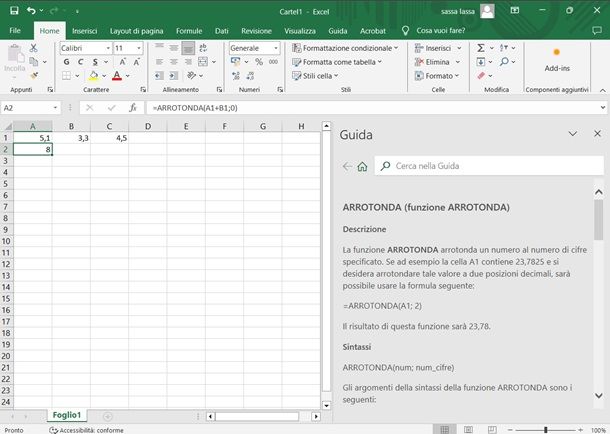Expand Formatta come tabella menu
Image resolution: width=610 pixels, height=434 pixels.
tap(337, 62)
